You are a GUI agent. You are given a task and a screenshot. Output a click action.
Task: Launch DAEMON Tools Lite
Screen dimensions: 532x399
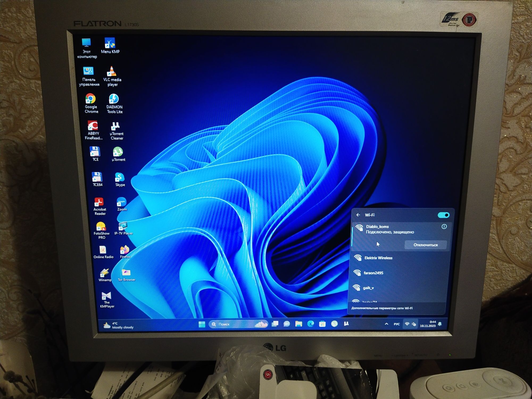coord(114,103)
